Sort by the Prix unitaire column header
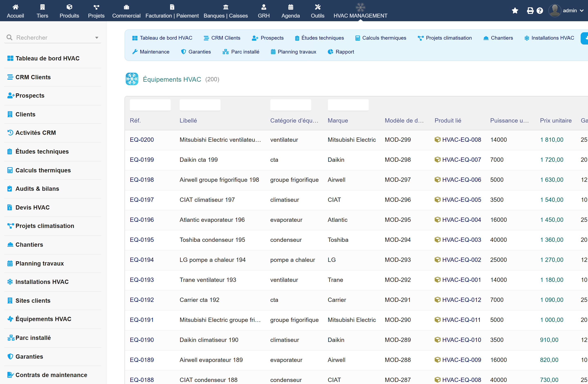 coord(556,120)
